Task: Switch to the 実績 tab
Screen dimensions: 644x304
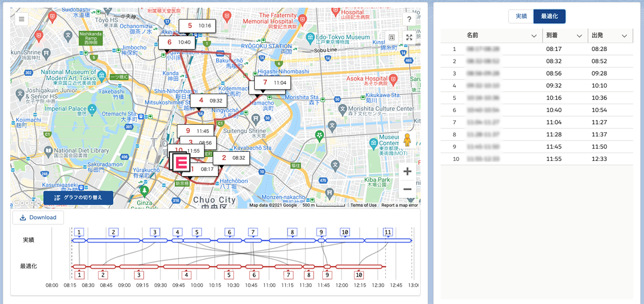Action: [x=521, y=16]
